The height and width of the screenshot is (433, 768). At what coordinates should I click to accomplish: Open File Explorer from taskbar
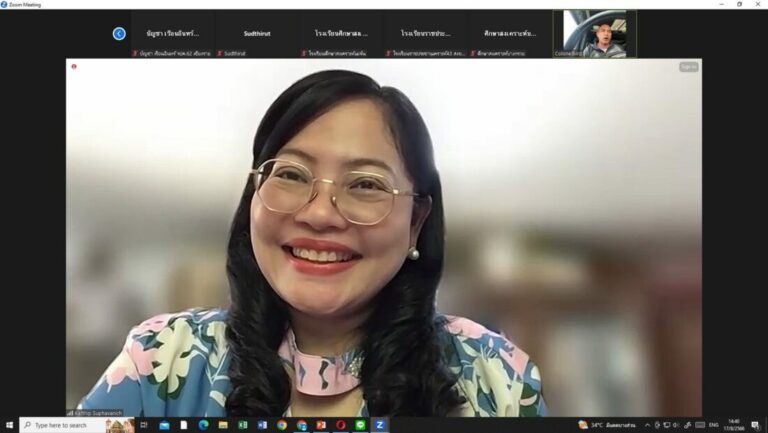tap(223, 425)
